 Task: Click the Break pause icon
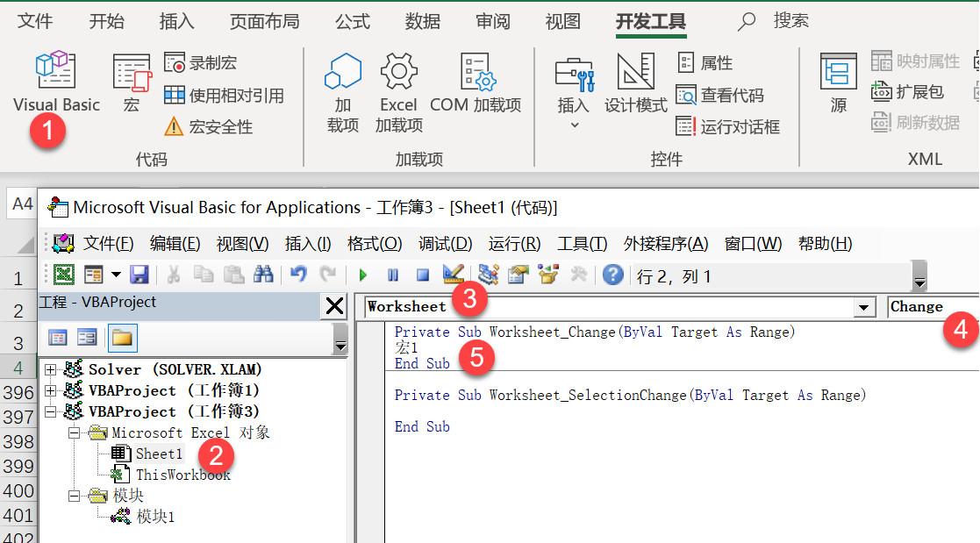[393, 275]
